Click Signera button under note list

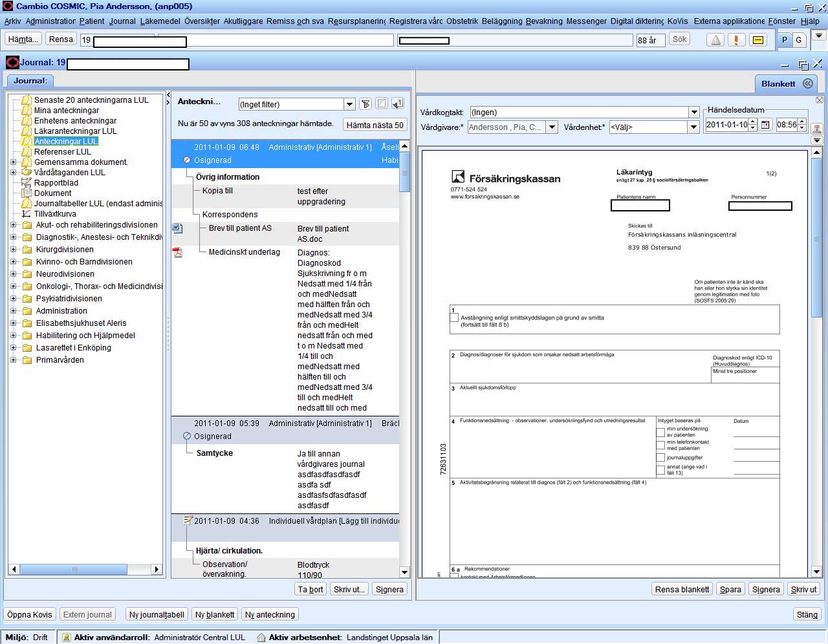[x=389, y=589]
